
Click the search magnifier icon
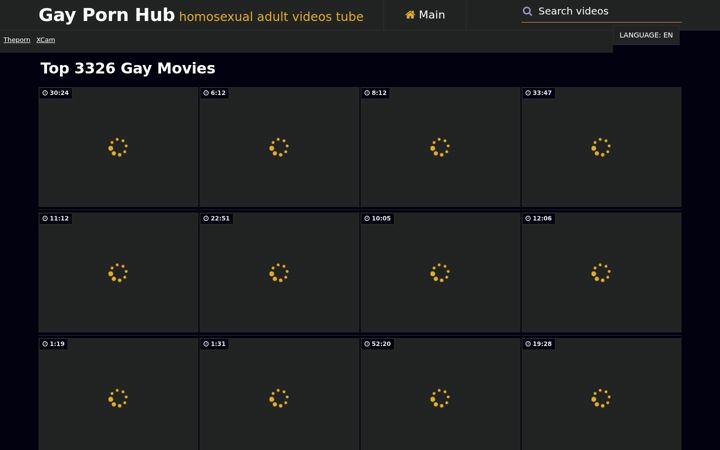(x=528, y=11)
